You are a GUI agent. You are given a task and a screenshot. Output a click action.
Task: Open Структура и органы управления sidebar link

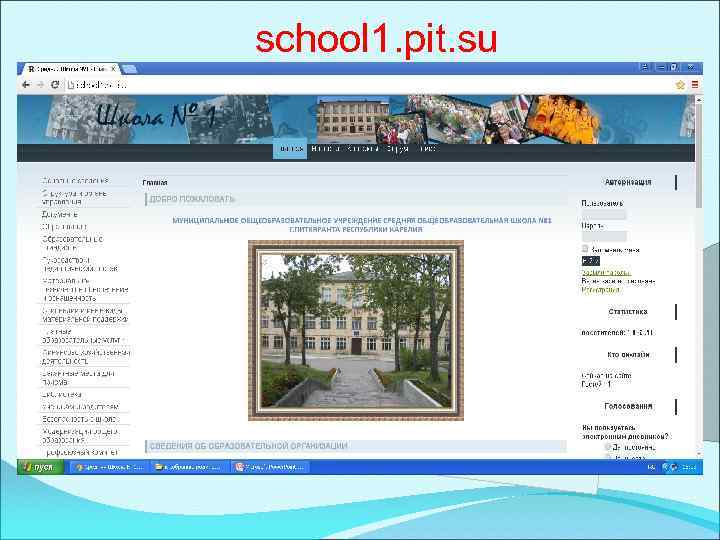[x=74, y=197]
